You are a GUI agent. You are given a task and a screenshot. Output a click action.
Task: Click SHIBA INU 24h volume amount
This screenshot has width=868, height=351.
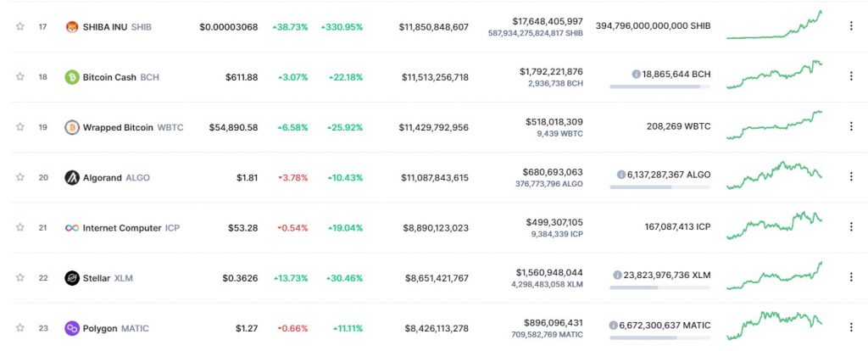pos(548,20)
